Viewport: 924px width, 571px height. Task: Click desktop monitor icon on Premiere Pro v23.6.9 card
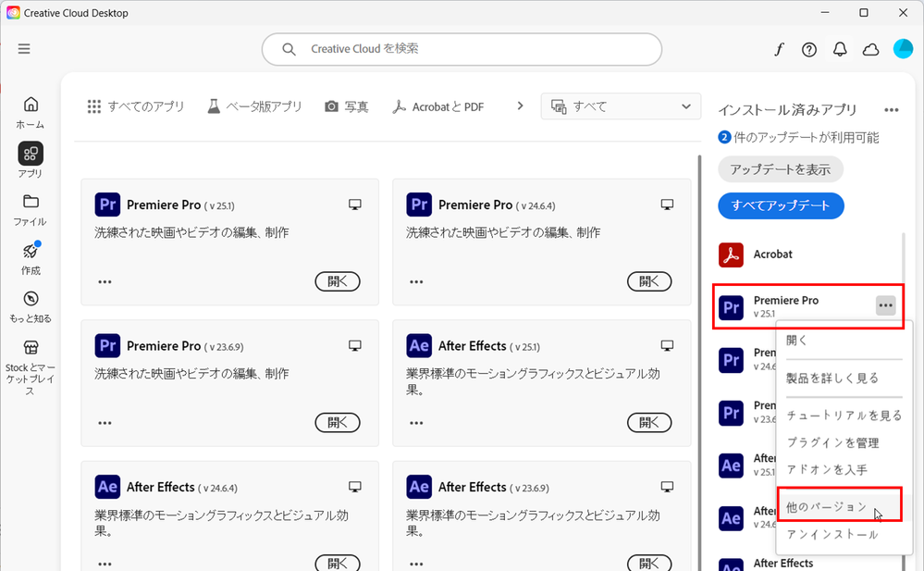pyautogui.click(x=355, y=346)
